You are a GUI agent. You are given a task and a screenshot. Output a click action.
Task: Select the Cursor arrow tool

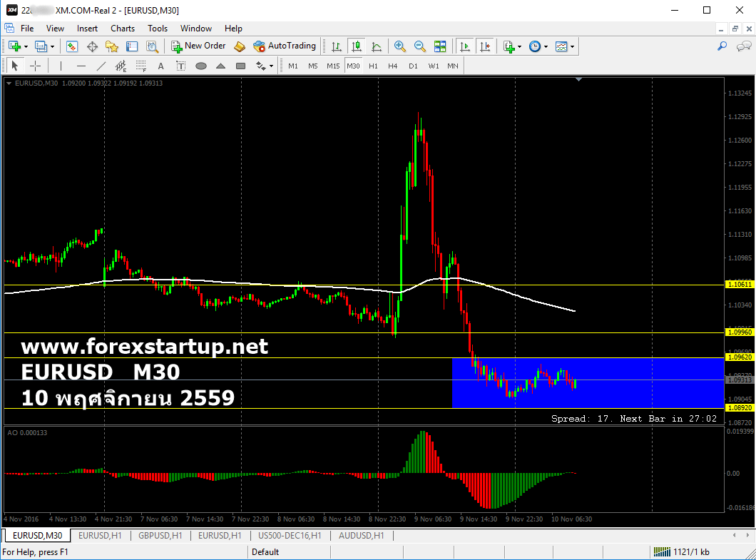[14, 66]
